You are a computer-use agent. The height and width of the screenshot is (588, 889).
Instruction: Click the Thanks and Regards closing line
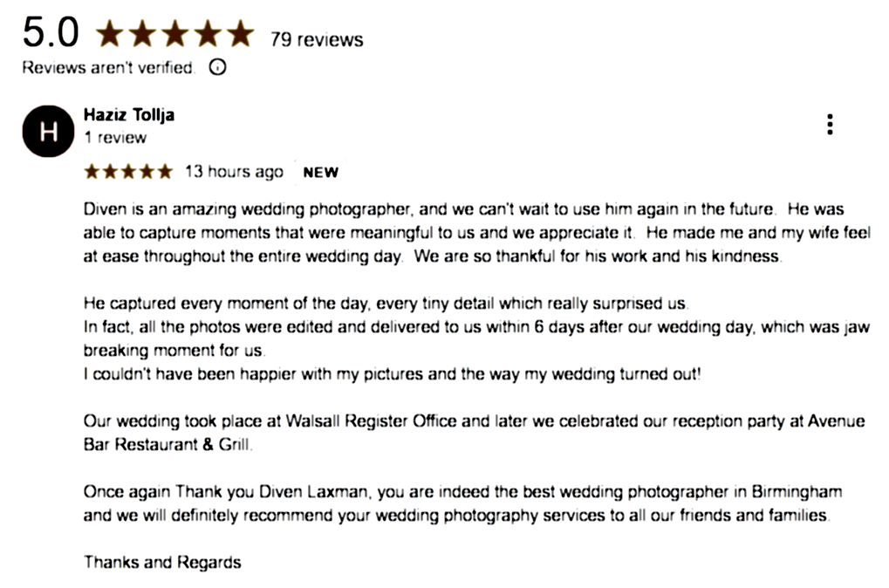162,562
